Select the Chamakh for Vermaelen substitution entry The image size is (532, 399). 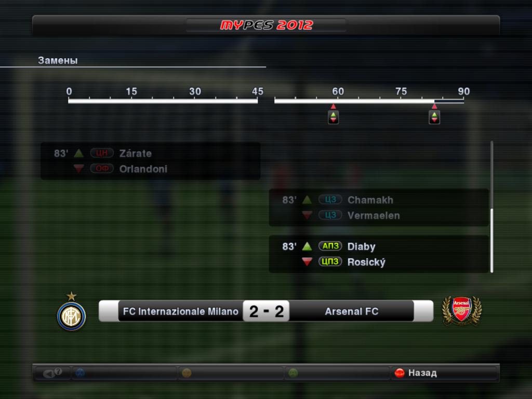(379, 208)
